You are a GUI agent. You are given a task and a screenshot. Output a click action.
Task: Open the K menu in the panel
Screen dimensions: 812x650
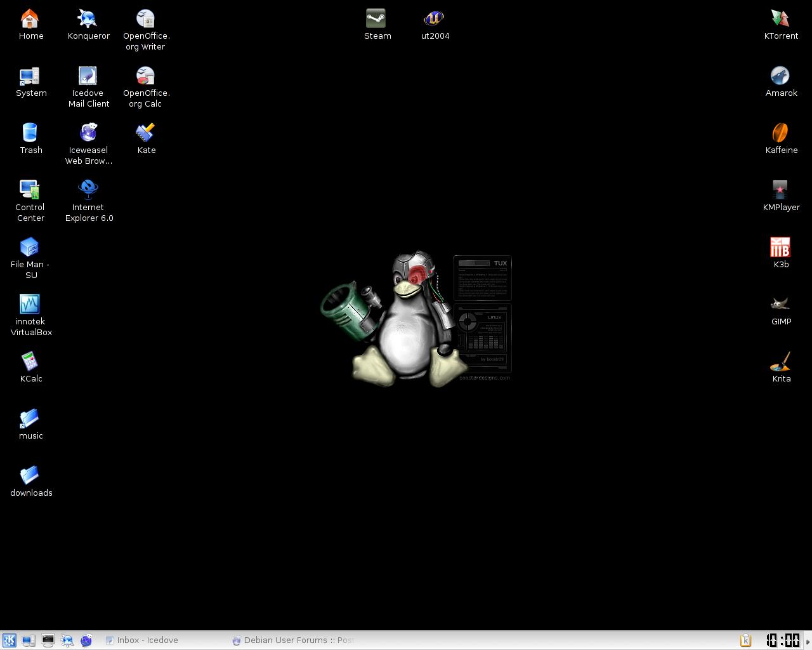tap(9, 640)
